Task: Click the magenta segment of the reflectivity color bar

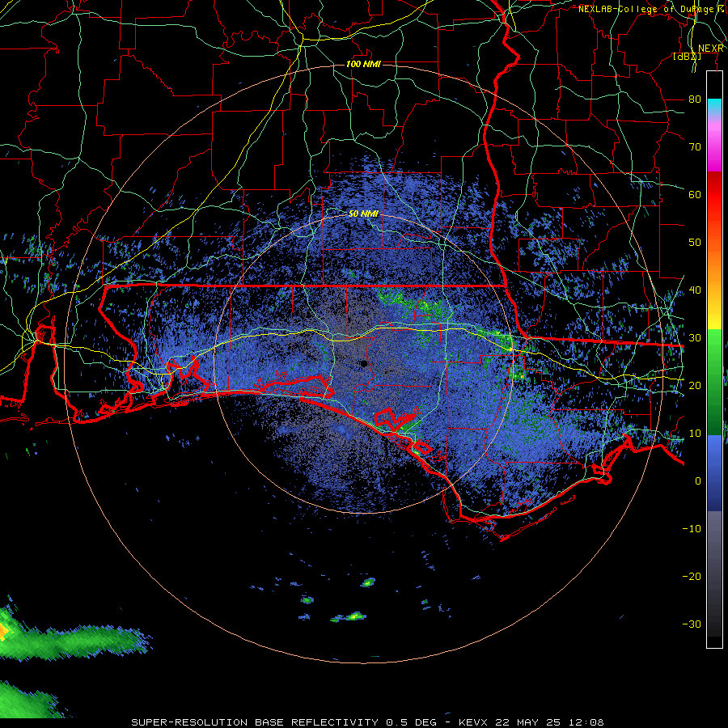Action: (x=714, y=146)
